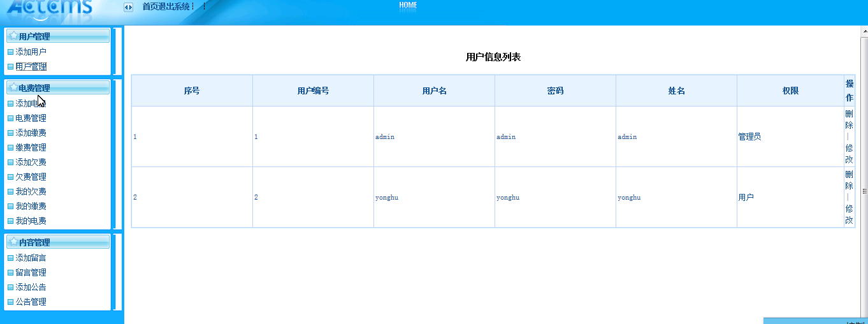
Task: Click the square icon beside 我的欠费
Action: click(x=10, y=191)
